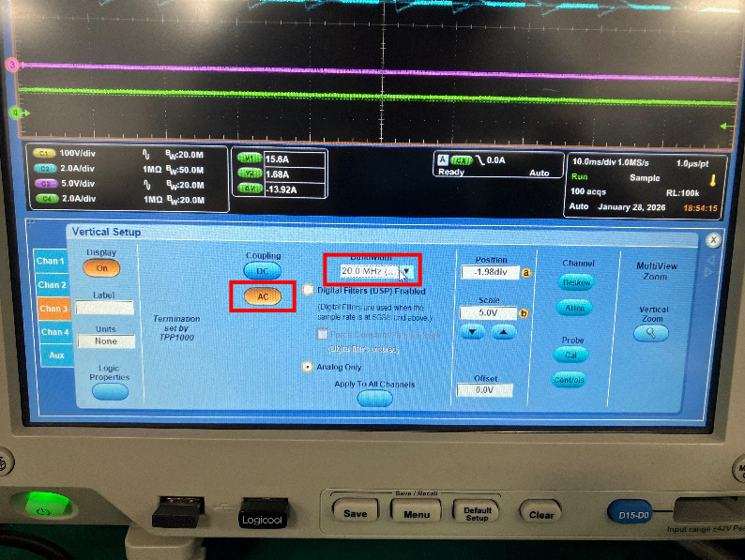Image resolution: width=745 pixels, height=560 pixels.
Task: Switch to the Aux tab
Action: pyautogui.click(x=55, y=356)
